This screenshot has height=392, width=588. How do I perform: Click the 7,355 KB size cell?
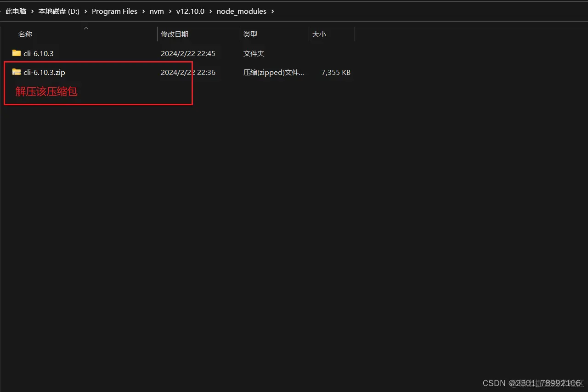point(336,72)
